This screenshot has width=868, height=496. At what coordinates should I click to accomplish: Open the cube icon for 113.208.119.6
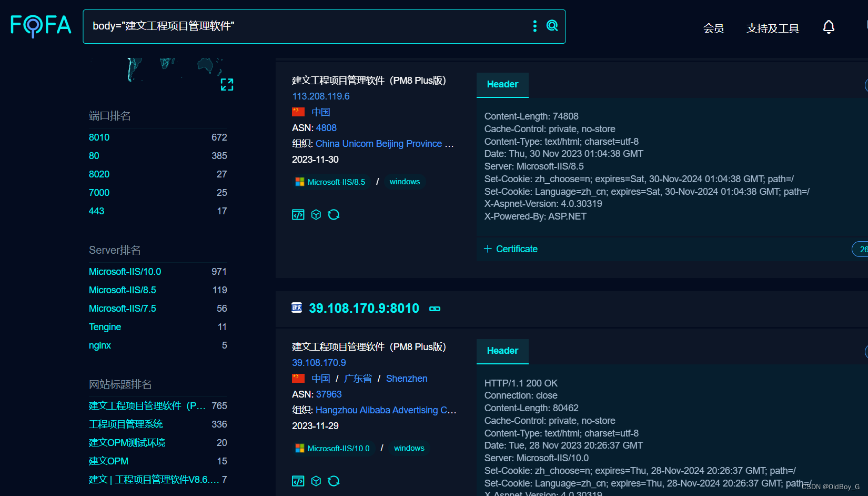(x=316, y=214)
